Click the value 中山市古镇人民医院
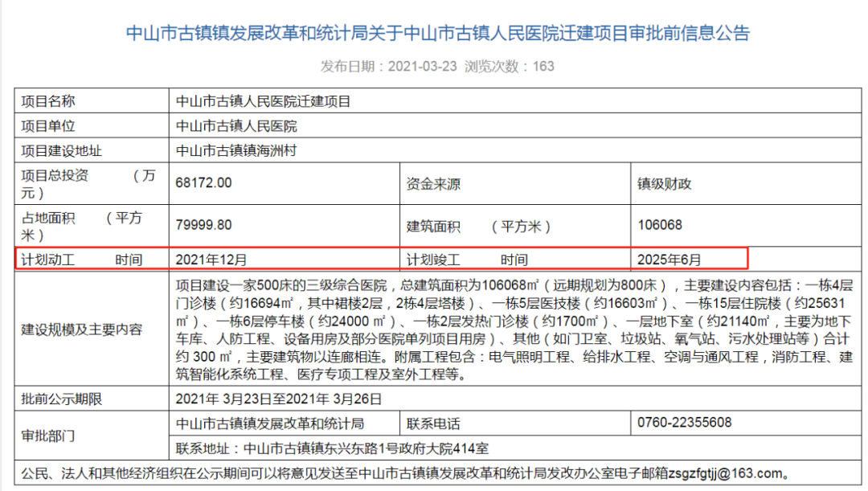This screenshot has width=868, height=491. 236,126
